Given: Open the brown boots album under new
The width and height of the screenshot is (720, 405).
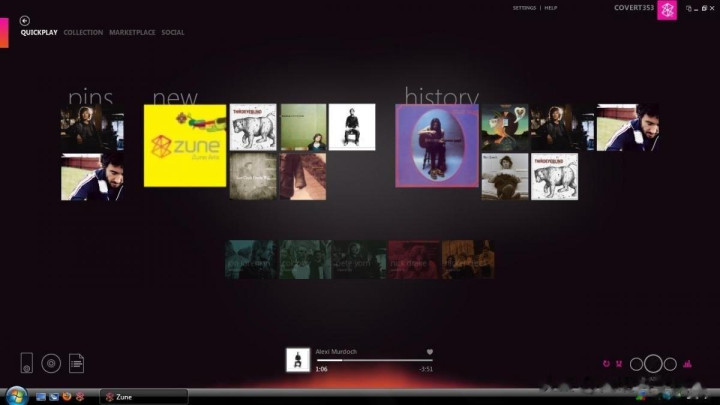Looking at the screenshot, I should pyautogui.click(x=303, y=176).
